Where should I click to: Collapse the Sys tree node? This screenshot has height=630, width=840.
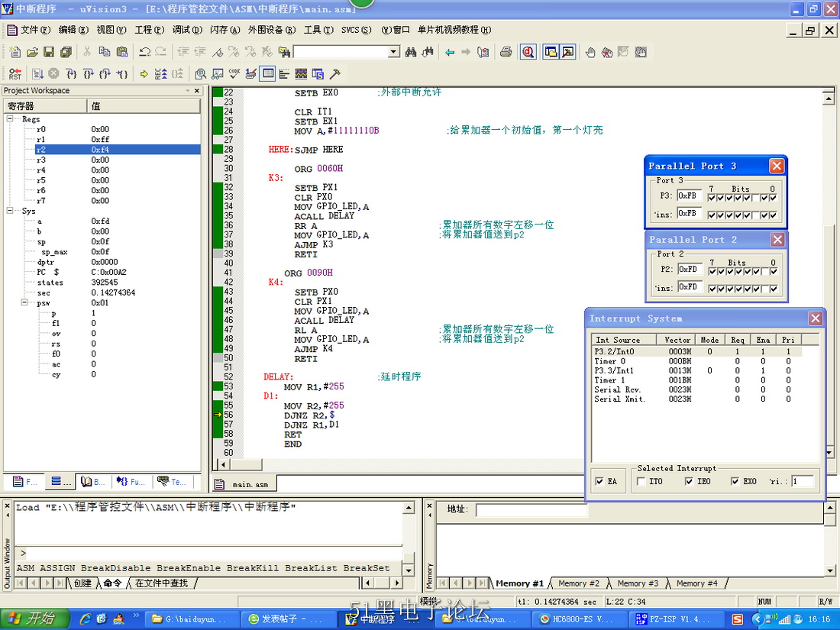click(x=10, y=211)
